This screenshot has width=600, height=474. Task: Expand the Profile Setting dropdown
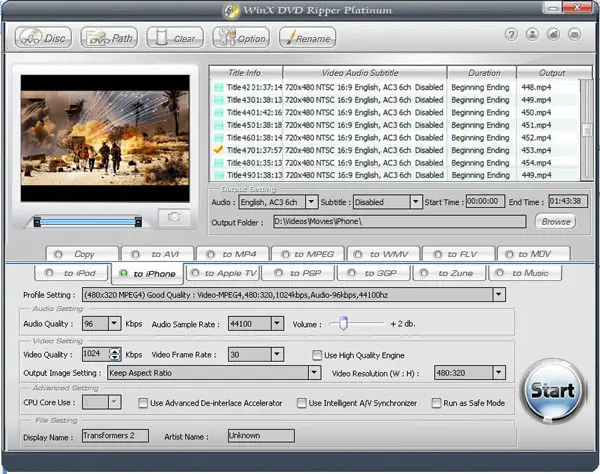click(498, 295)
